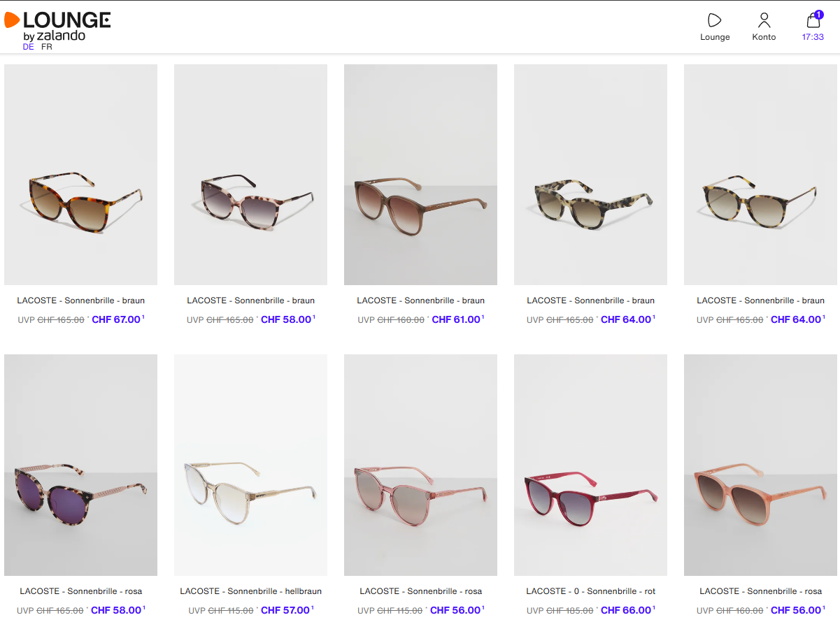Image resolution: width=840 pixels, height=622 pixels.
Task: Click the cart timer 17:33
Action: (813, 37)
